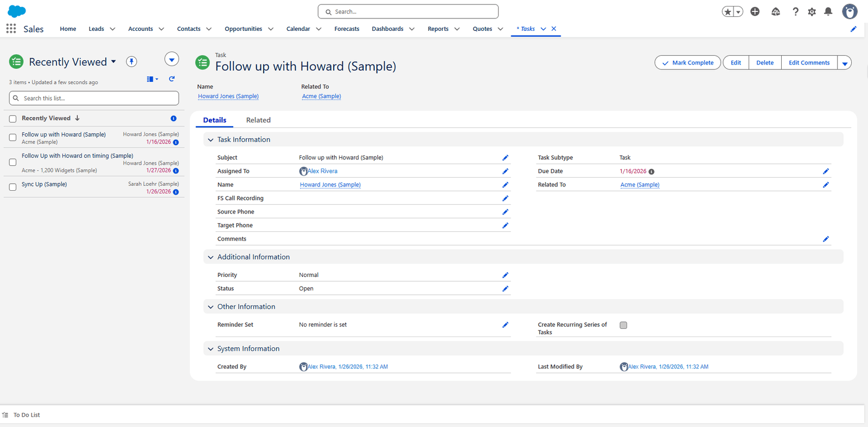
Task: Pin the Recently Viewed list
Action: (131, 62)
